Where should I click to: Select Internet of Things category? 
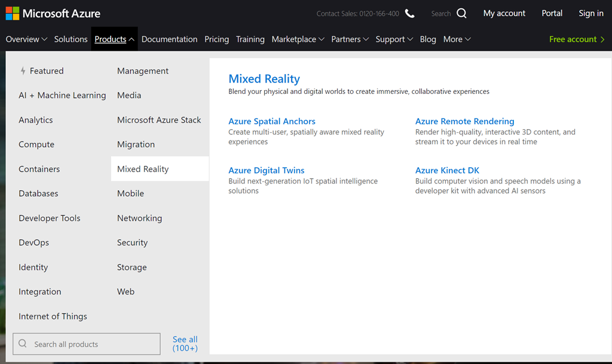pos(53,316)
